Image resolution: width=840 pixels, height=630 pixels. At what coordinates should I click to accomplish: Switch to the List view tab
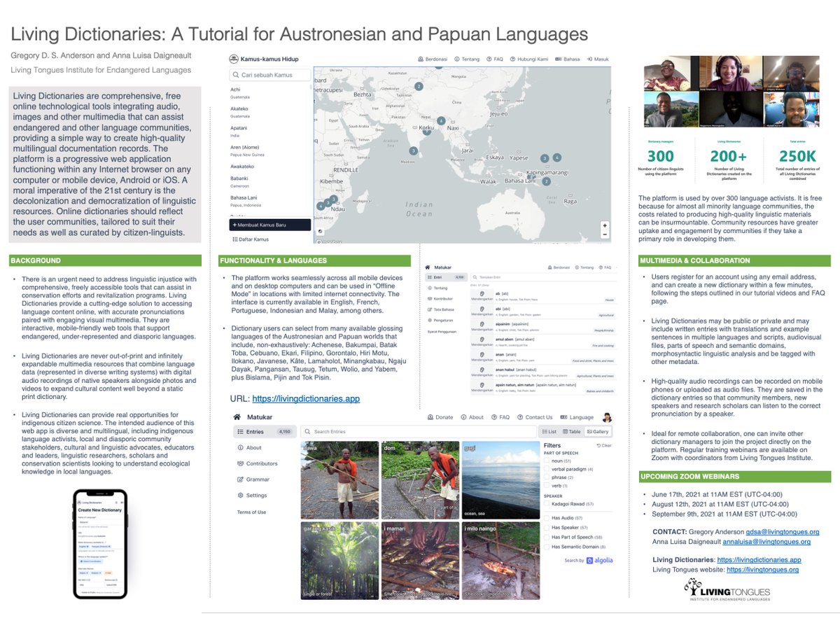point(549,432)
